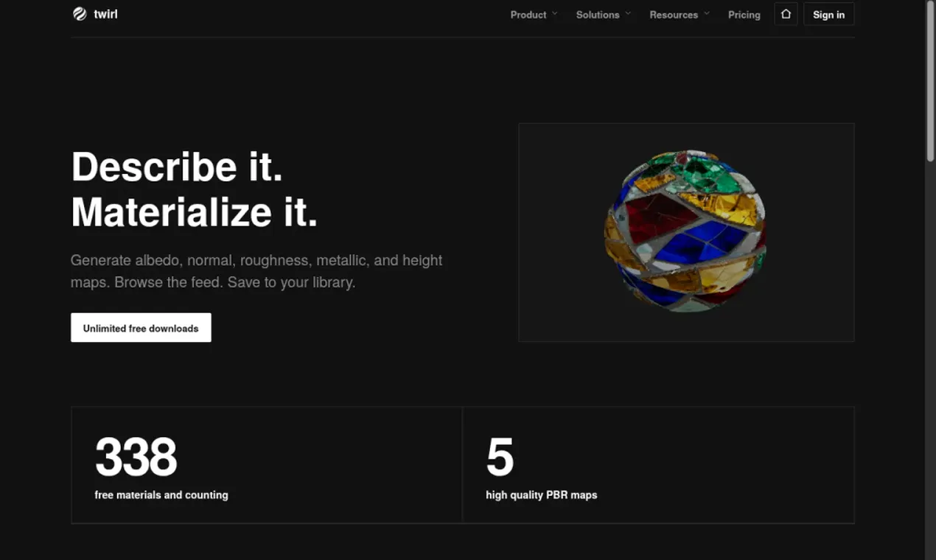Image resolution: width=936 pixels, height=560 pixels.
Task: Select the Resources navigation item
Action: point(674,15)
